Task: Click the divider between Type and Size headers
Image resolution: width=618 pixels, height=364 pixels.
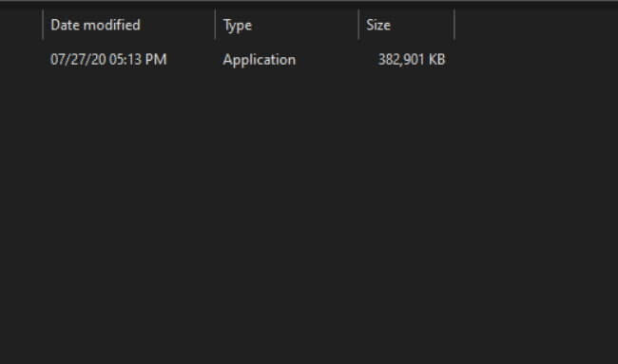Action: 358,25
